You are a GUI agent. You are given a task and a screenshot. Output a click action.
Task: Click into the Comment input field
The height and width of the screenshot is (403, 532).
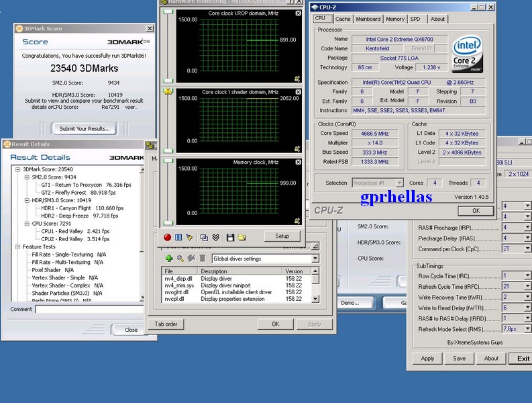pyautogui.click(x=91, y=309)
